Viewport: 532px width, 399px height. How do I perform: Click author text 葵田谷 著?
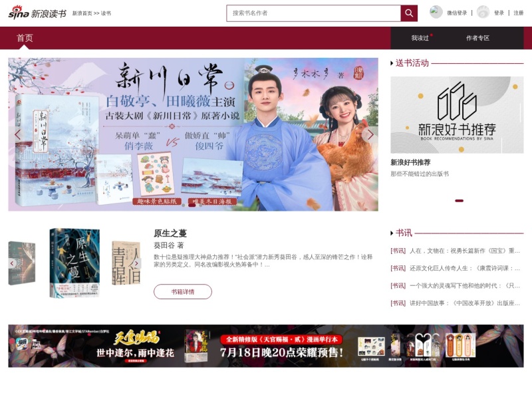click(169, 245)
